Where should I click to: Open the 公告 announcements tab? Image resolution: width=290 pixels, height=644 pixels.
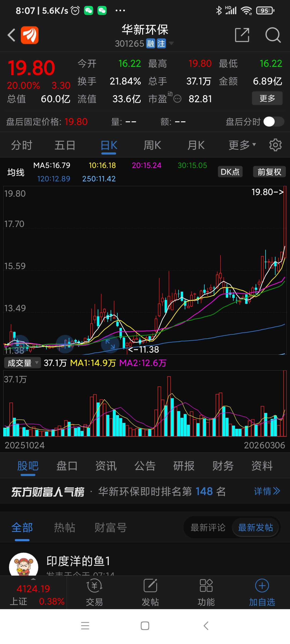(x=145, y=466)
